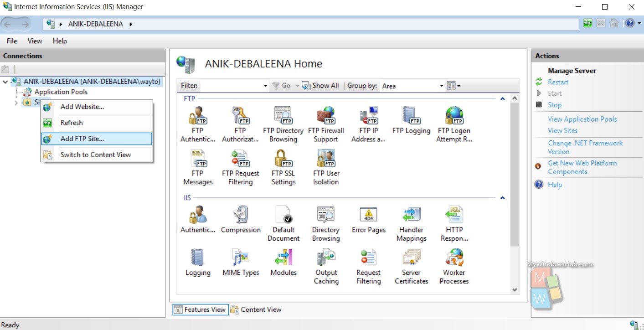This screenshot has width=644, height=330.
Task: Open the Go button dropdown arrow
Action: pyautogui.click(x=297, y=86)
